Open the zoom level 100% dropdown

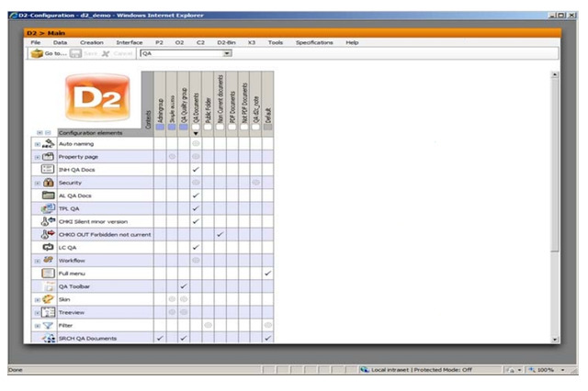tap(563, 370)
